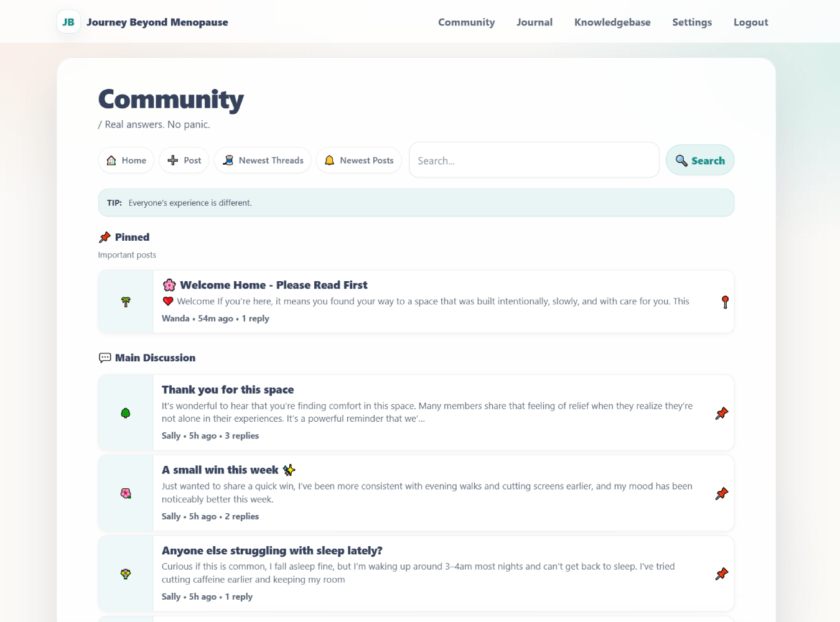Show Newest Threads
This screenshot has height=622, width=840.
[263, 160]
